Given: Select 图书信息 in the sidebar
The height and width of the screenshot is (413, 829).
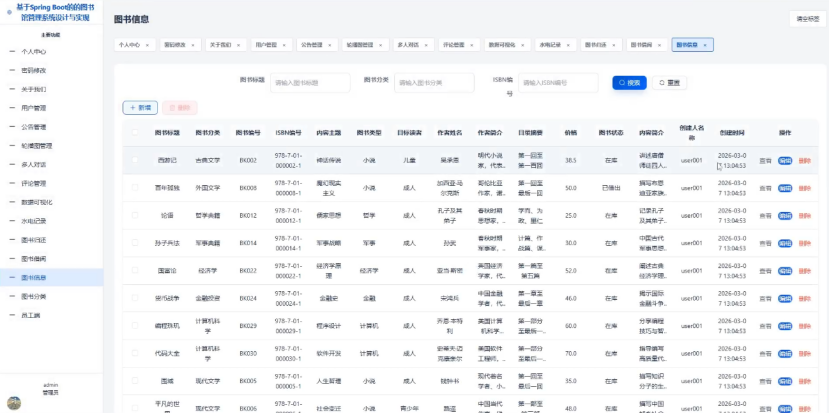Looking at the screenshot, I should [x=51, y=277].
